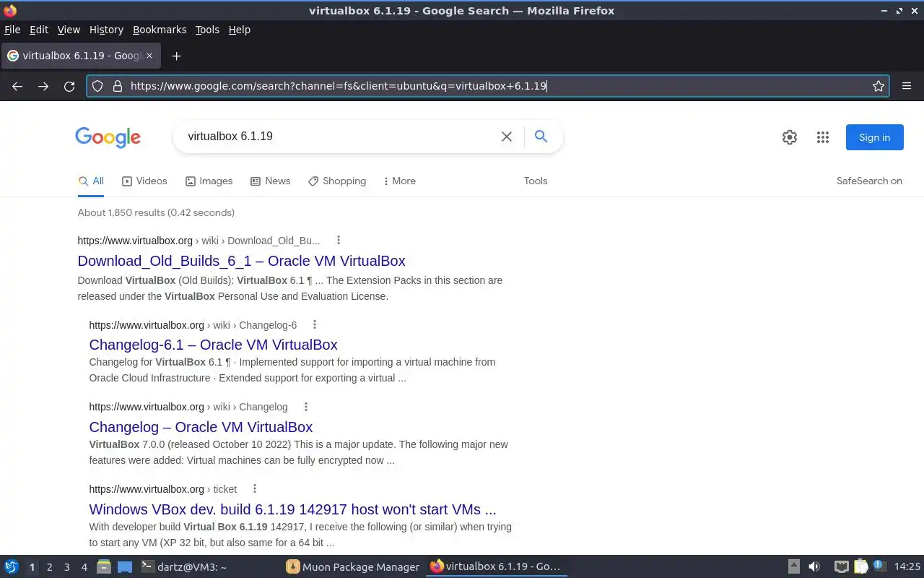
Task: Open the Lubuntu start menu
Action: (11, 567)
